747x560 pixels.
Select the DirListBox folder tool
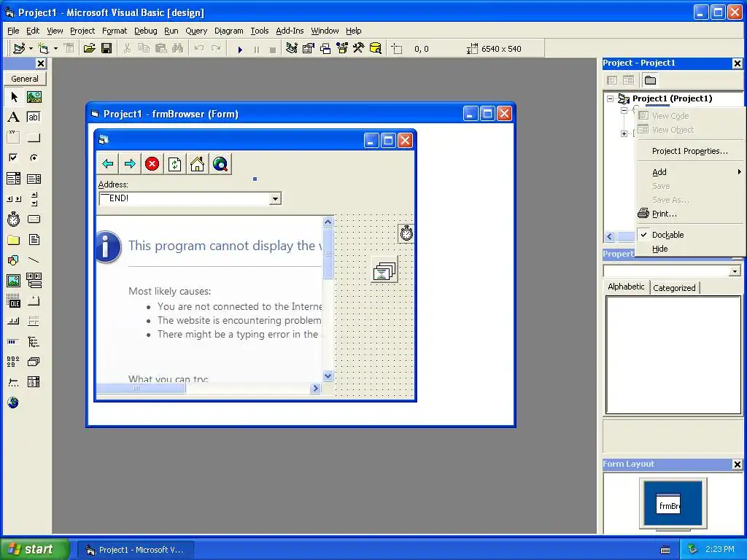coord(14,239)
